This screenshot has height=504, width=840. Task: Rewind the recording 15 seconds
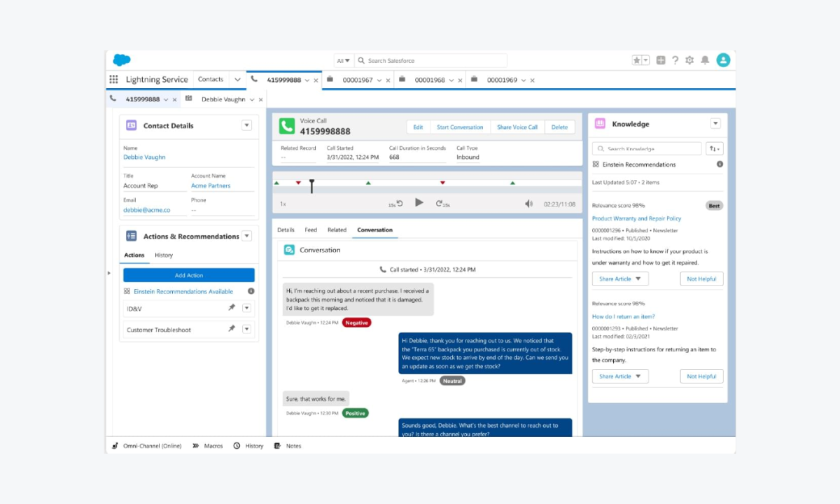coord(399,204)
